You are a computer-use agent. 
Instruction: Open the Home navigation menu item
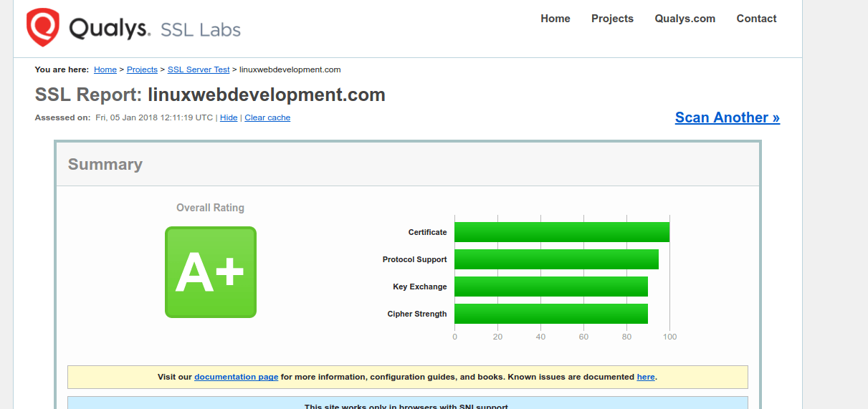point(555,19)
